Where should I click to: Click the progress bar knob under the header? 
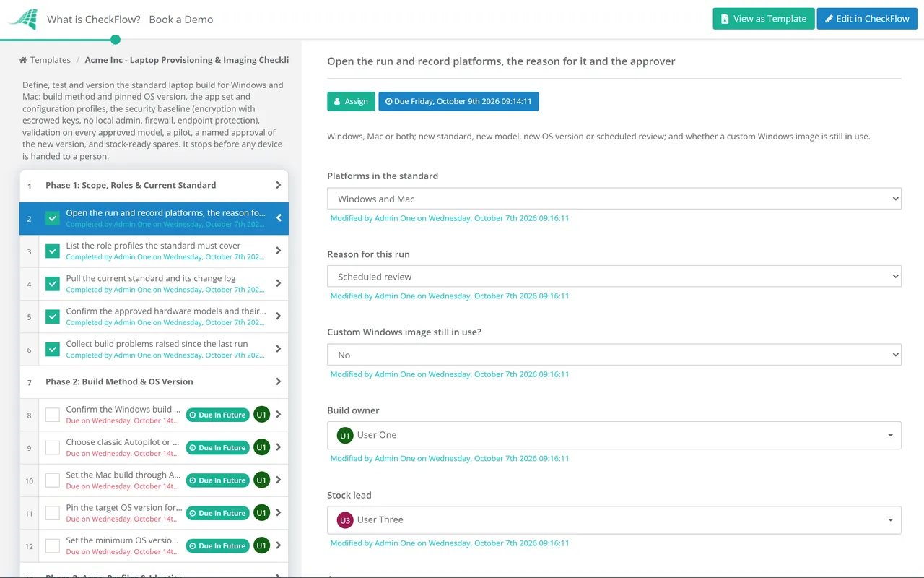tap(115, 40)
